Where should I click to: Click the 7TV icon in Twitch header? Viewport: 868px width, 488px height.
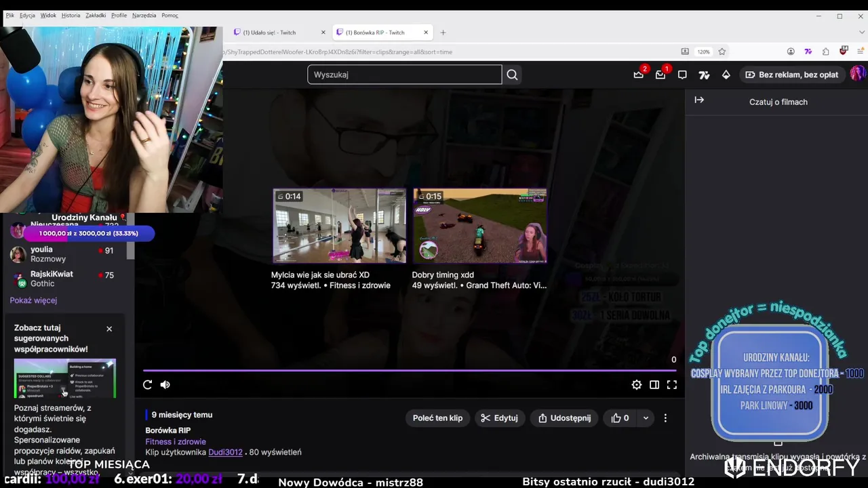[x=704, y=75]
